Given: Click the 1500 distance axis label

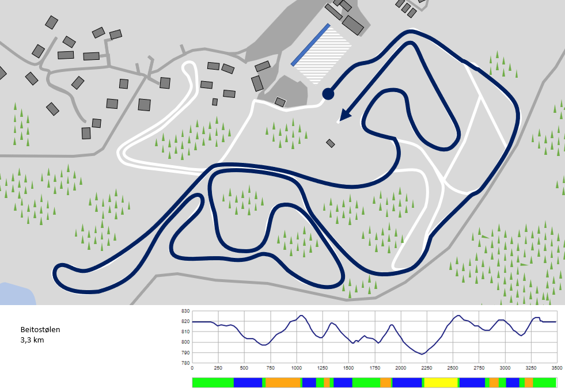Looking at the screenshot, I should (x=348, y=368).
